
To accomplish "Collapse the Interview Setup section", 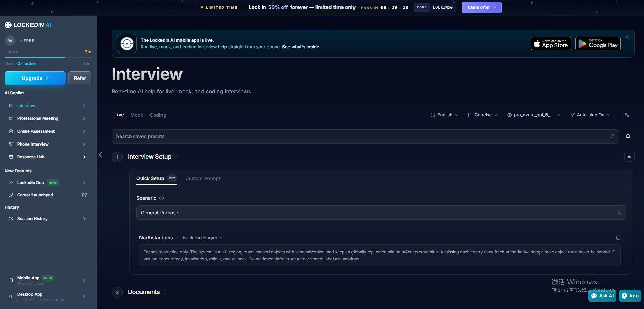I will pyautogui.click(x=629, y=157).
